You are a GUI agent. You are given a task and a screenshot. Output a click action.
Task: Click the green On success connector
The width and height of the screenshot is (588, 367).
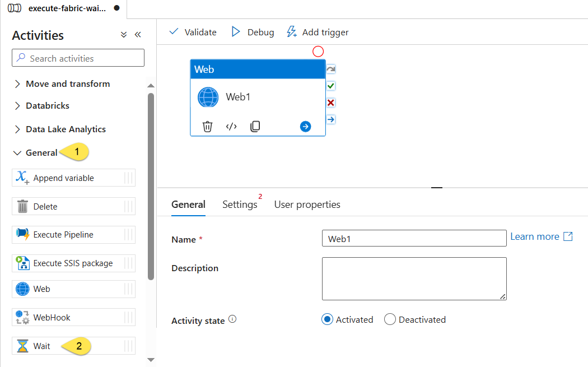pos(331,86)
